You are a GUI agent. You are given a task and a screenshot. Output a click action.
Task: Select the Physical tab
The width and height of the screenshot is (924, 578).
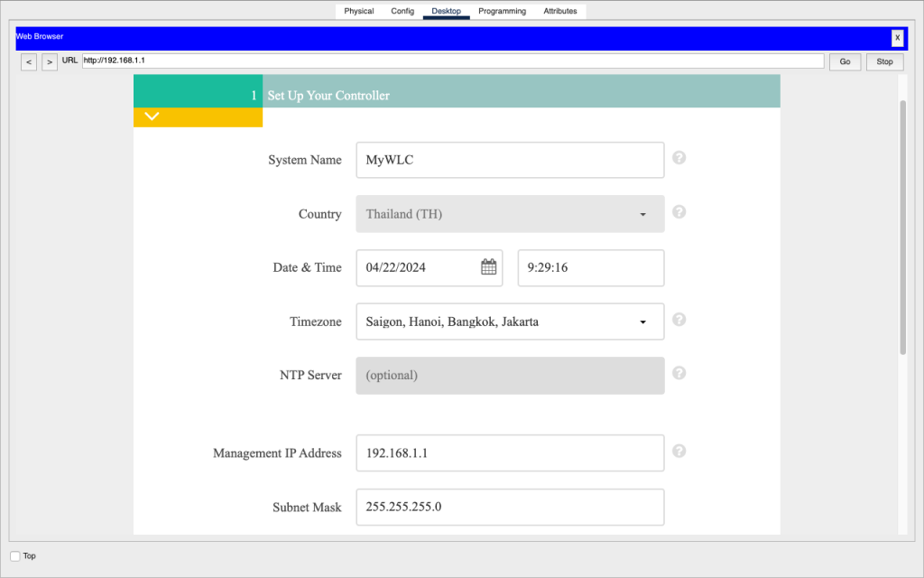358,11
